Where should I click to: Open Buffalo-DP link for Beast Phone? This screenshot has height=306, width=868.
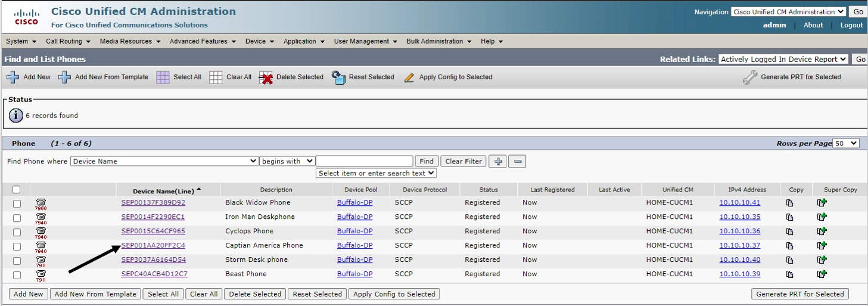click(x=354, y=274)
